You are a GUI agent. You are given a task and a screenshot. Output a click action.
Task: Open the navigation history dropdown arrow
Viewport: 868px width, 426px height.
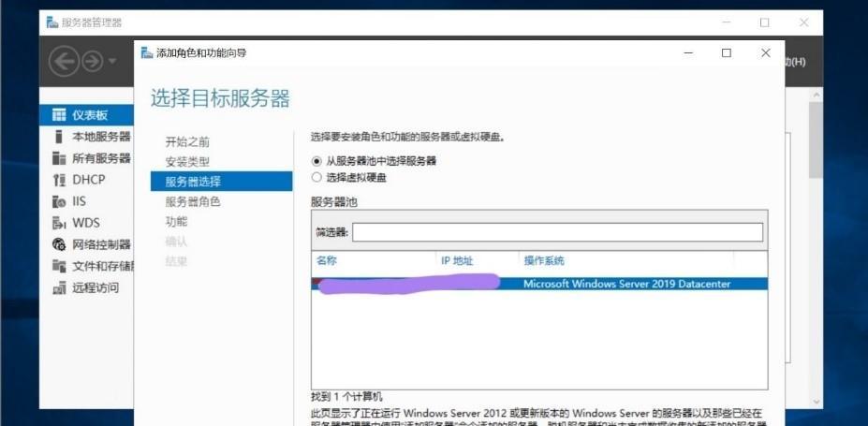pyautogui.click(x=112, y=61)
